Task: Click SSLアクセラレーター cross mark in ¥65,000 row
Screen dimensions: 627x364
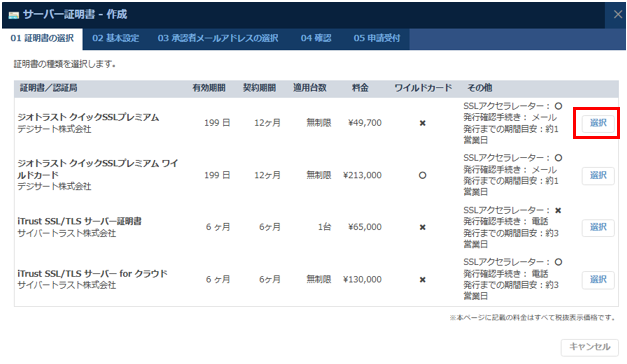Action: (x=558, y=210)
